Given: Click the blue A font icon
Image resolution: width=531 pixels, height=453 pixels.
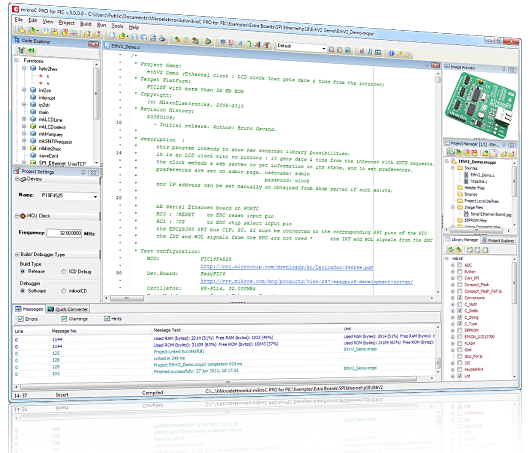Looking at the screenshot, I should (240, 43).
